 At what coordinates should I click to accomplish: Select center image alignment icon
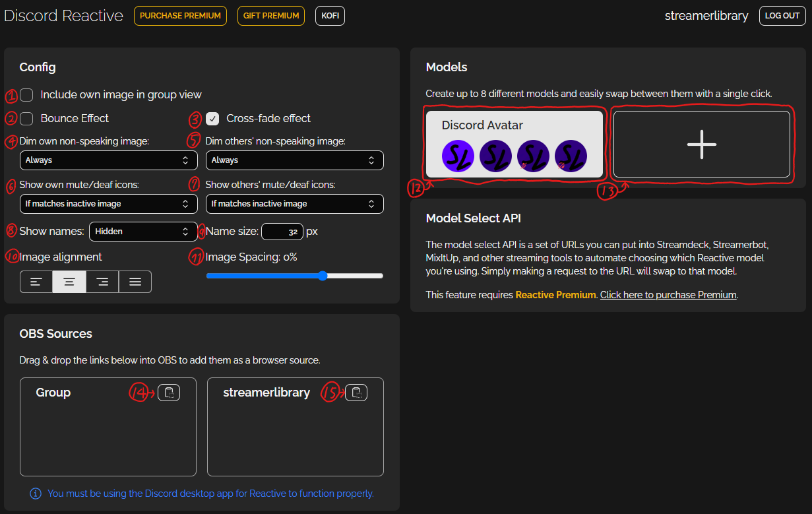[x=69, y=282]
